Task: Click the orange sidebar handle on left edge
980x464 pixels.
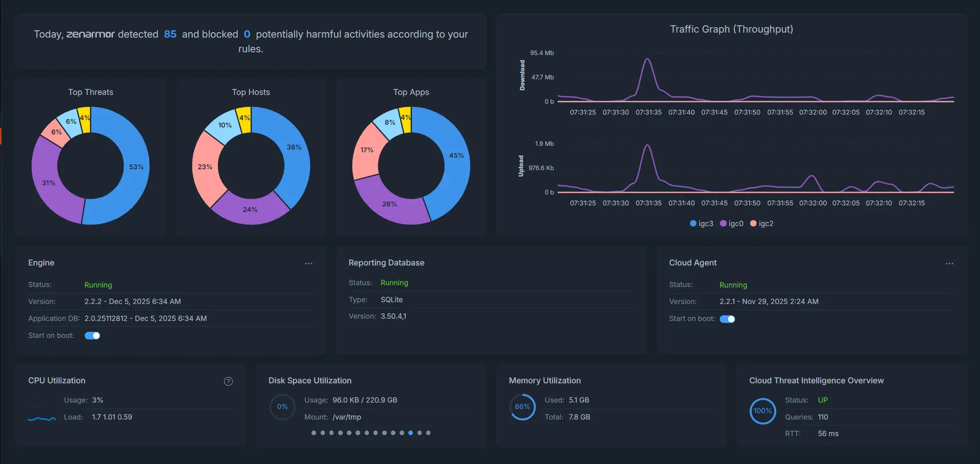Action: 2,136
